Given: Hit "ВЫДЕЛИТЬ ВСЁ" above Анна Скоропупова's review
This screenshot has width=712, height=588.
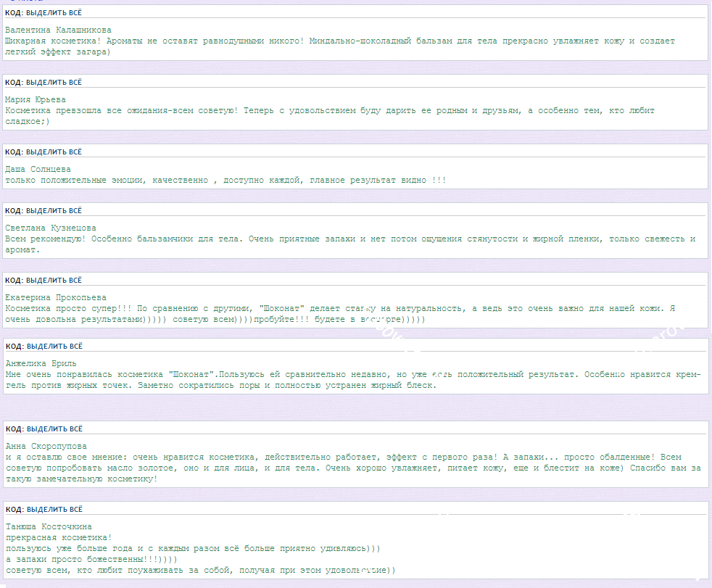Looking at the screenshot, I should (x=54, y=429).
